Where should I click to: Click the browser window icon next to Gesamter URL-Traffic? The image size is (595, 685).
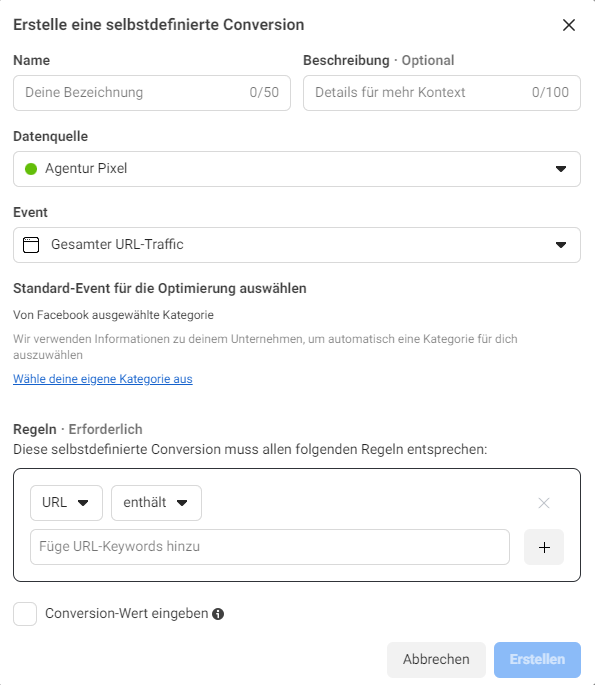31,245
